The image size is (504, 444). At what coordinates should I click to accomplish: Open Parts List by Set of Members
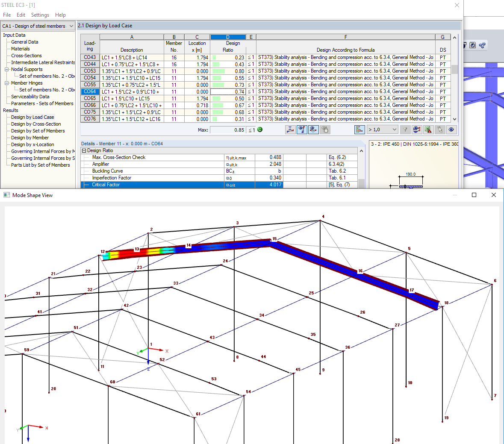[x=41, y=165]
